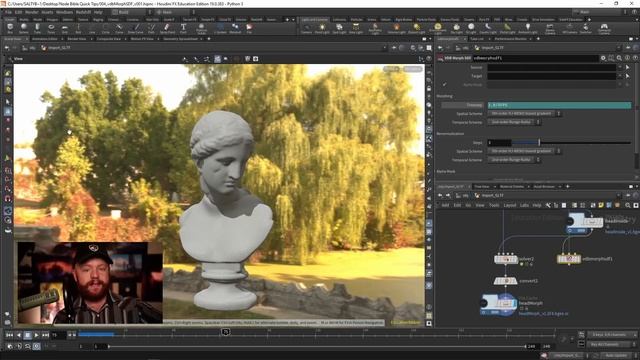
Task: Jump to last frame button
Action: click(x=45, y=335)
